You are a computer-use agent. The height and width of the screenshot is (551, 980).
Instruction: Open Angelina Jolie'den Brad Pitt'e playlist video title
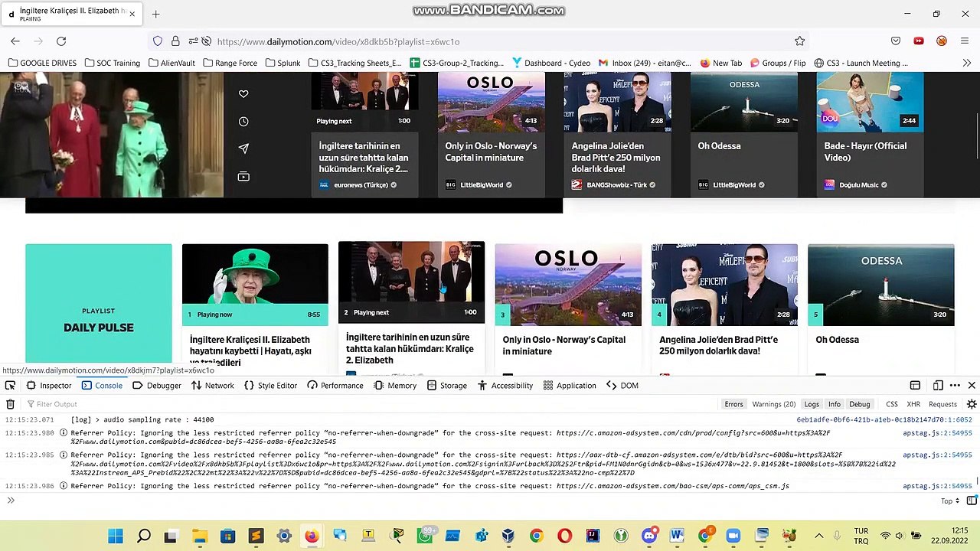coord(718,345)
